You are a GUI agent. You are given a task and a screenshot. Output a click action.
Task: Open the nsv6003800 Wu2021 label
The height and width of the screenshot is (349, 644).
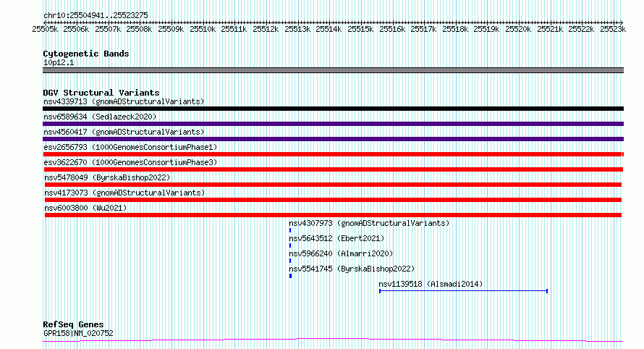(x=85, y=208)
